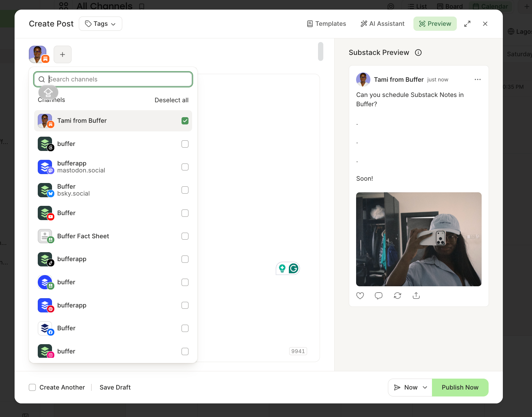
Task: Click the buffer Instagram avatar icon
Action: coord(45,351)
